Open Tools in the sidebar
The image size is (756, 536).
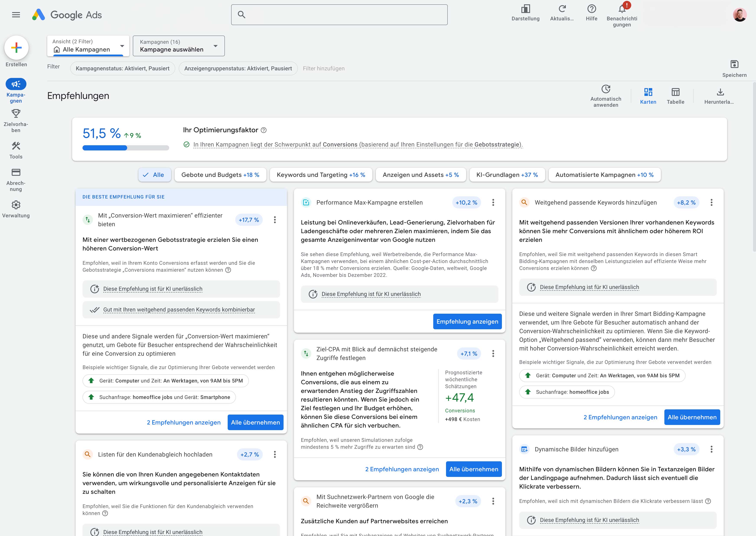tap(16, 146)
